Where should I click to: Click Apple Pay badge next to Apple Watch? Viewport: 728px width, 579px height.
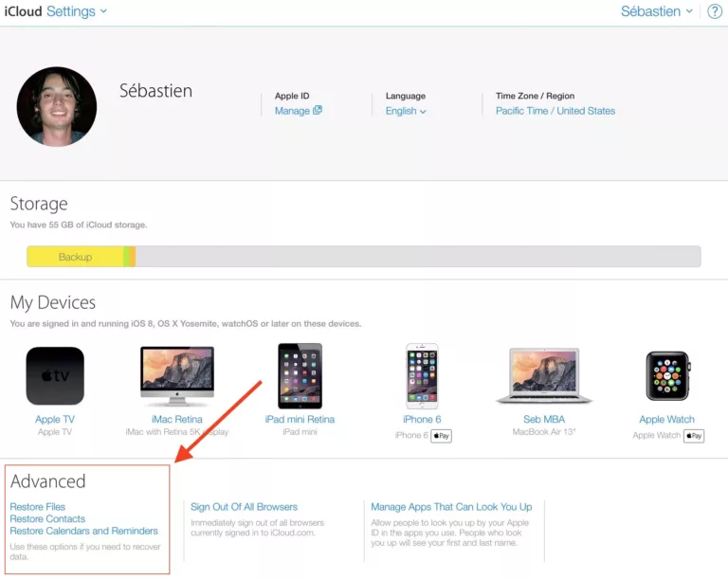(694, 436)
